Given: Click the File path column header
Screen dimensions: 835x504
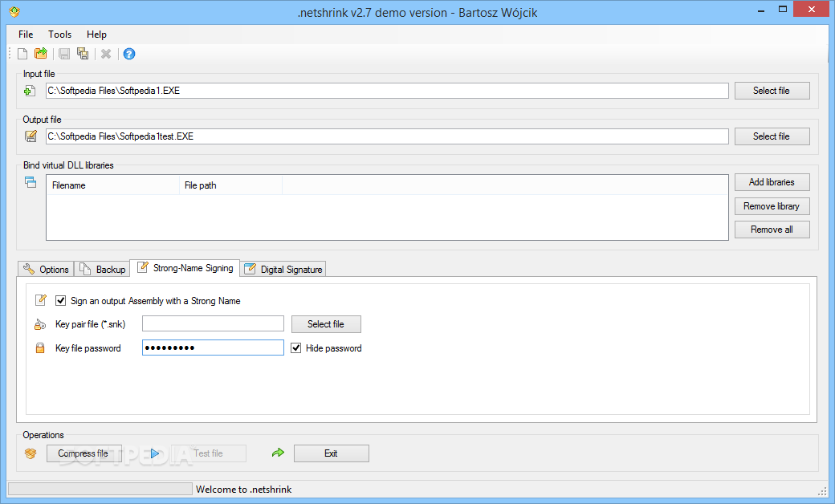Looking at the screenshot, I should point(231,185).
